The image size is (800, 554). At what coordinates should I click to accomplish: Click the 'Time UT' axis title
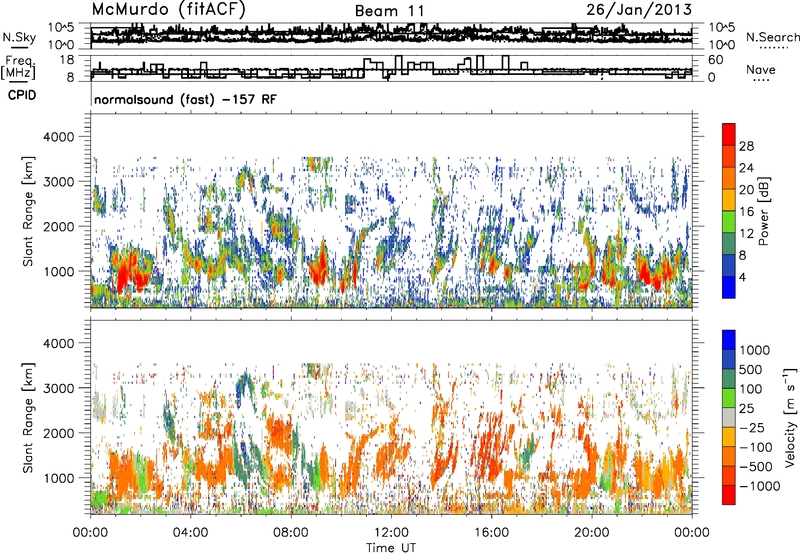[x=391, y=548]
